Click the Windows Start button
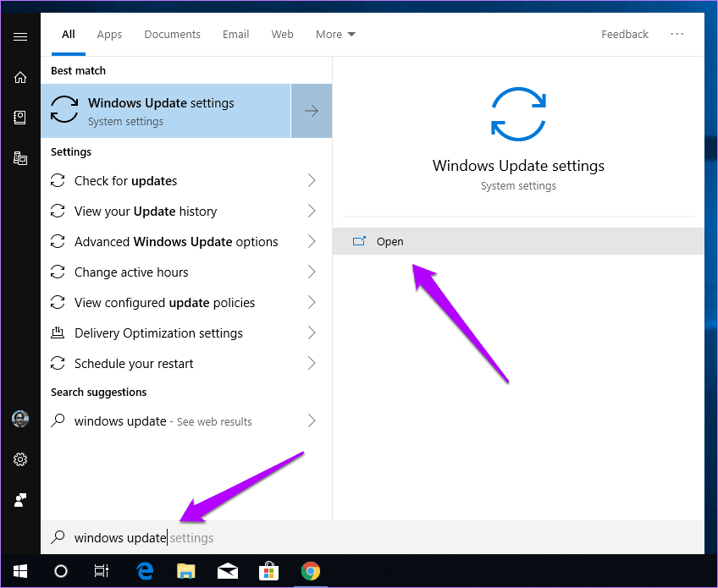Screen dimensions: 718x588 (x=20, y=571)
